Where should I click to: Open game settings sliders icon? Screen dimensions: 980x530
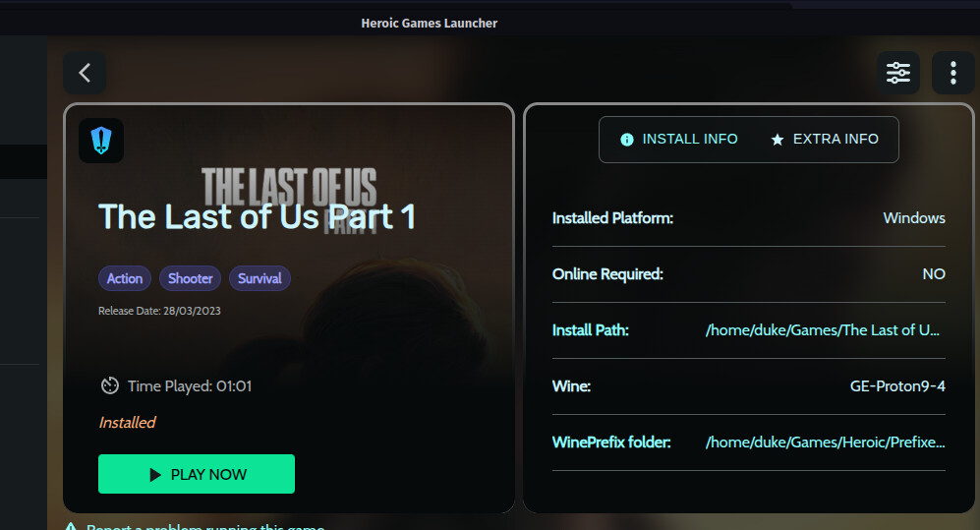(898, 73)
